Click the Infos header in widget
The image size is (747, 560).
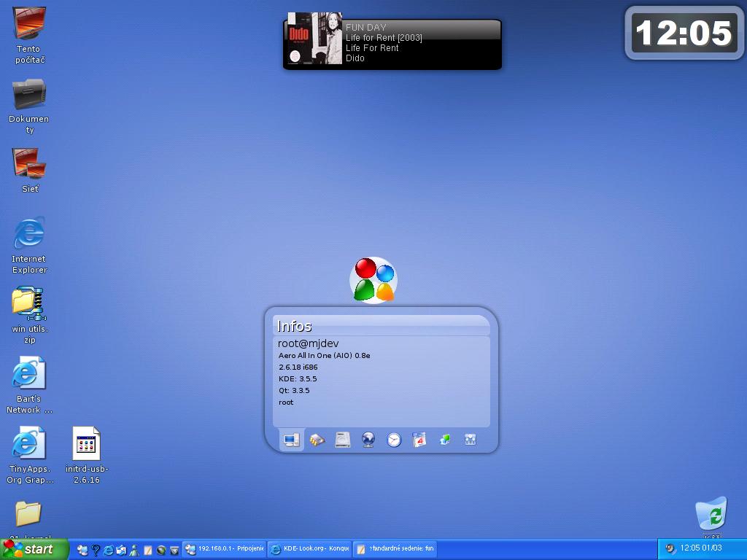(295, 326)
